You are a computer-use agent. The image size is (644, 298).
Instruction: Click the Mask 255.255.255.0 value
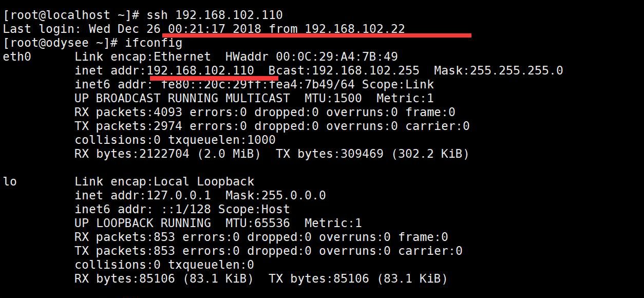pos(498,70)
